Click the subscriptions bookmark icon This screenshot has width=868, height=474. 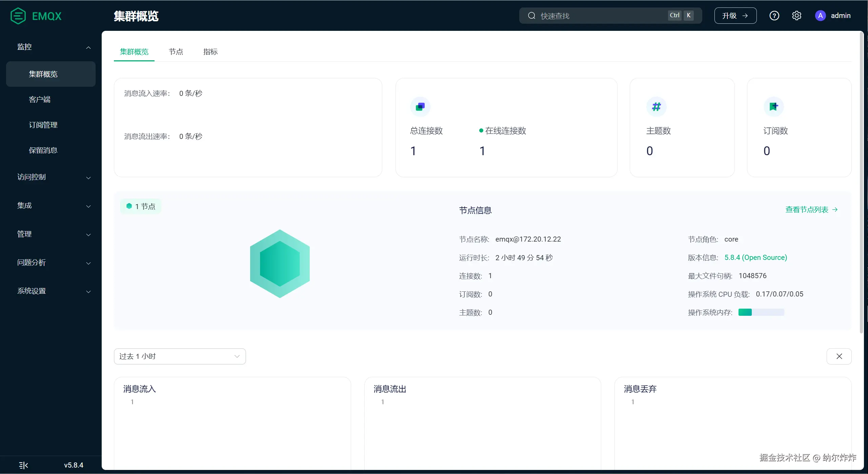(x=773, y=107)
